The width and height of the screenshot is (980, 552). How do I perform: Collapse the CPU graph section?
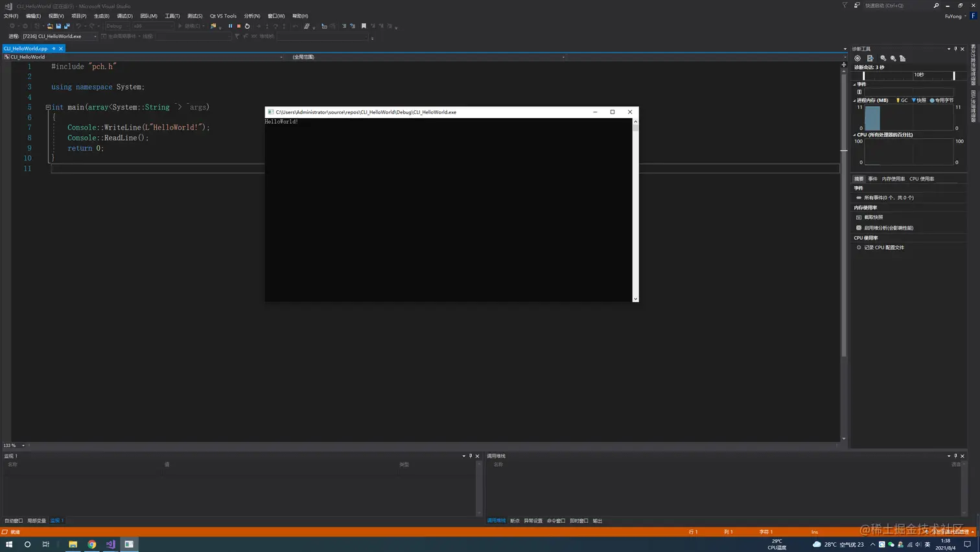pos(854,135)
